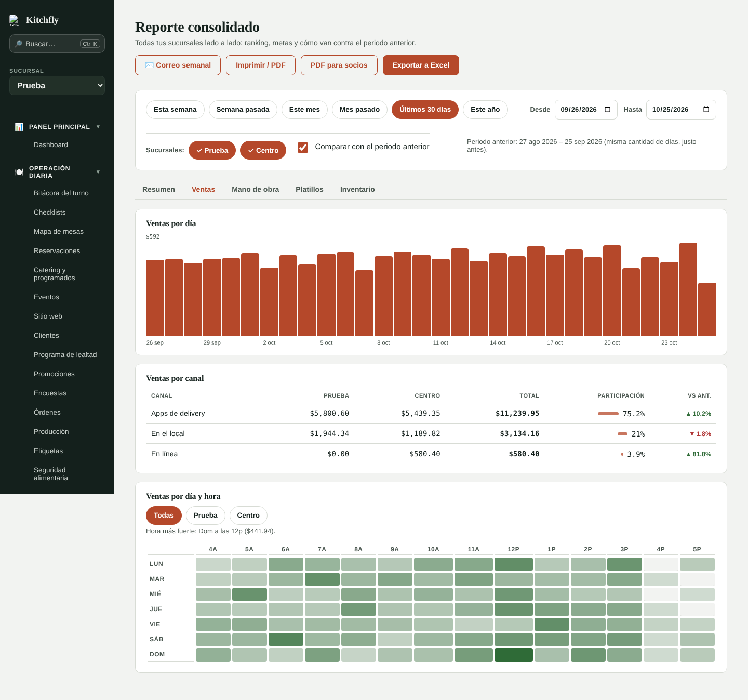Viewport: 748px width, 700px height.
Task: Open Mapa de mesas in sidebar
Action: coord(59,231)
